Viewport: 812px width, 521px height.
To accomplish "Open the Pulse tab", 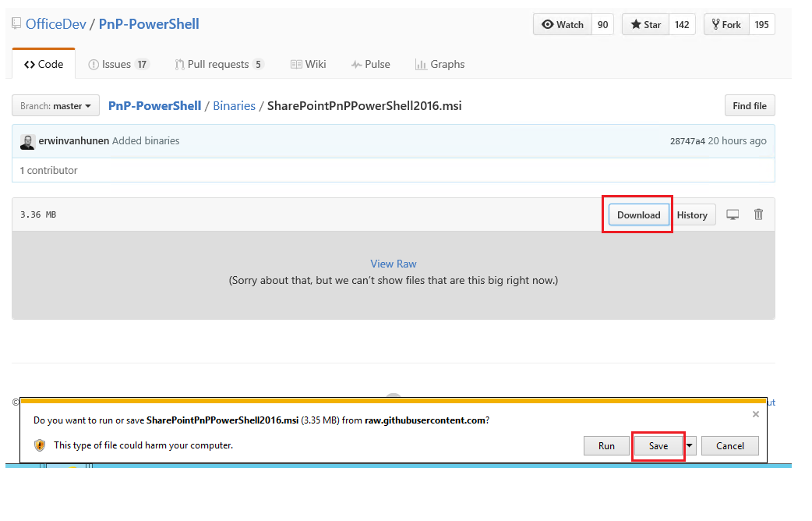I will click(x=371, y=64).
